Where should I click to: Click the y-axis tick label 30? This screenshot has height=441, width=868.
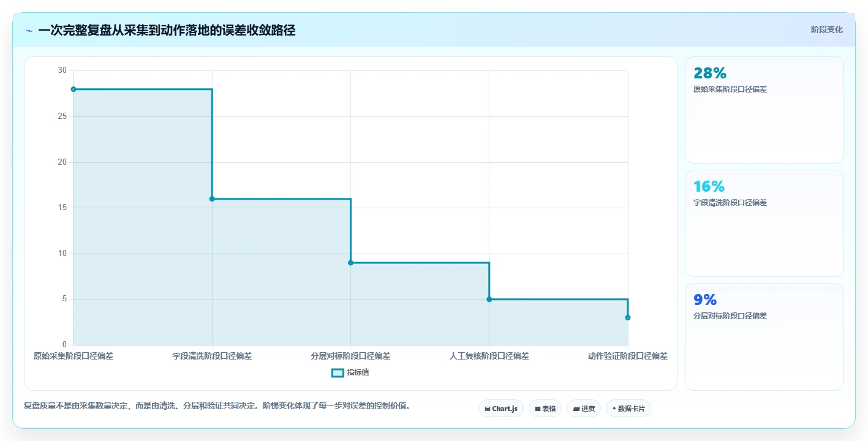tap(62, 70)
